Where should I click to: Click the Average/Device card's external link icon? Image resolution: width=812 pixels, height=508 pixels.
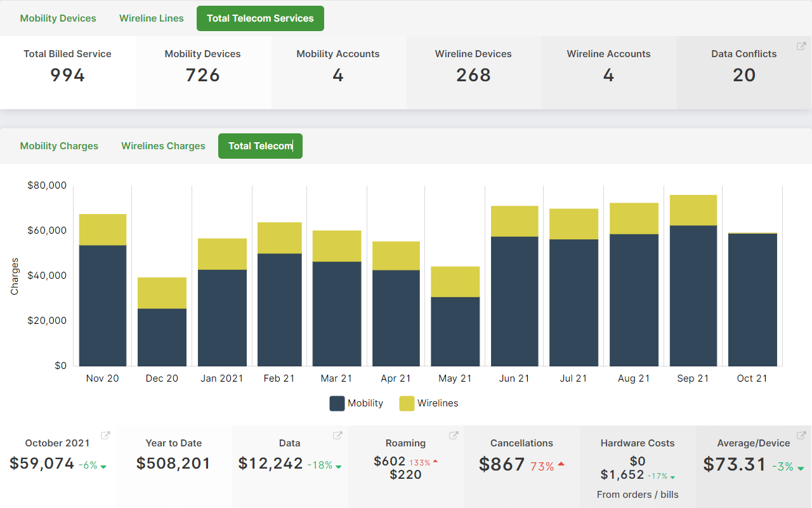click(801, 436)
